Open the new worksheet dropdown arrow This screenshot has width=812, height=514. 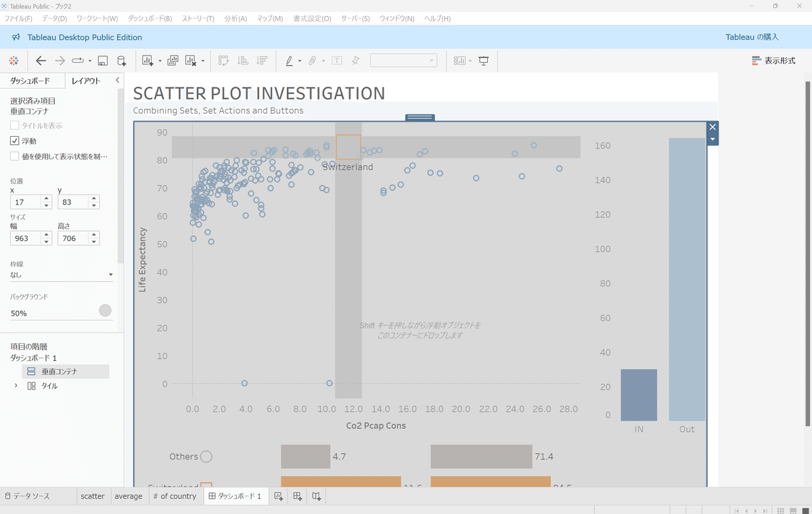point(160,61)
